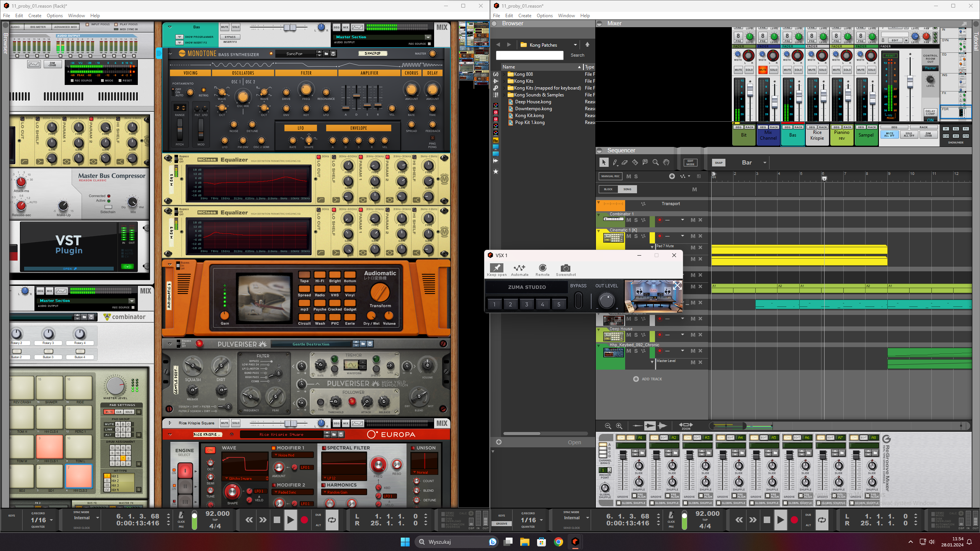Click the Windows Start button
The height and width of the screenshot is (551, 980).
tap(405, 541)
